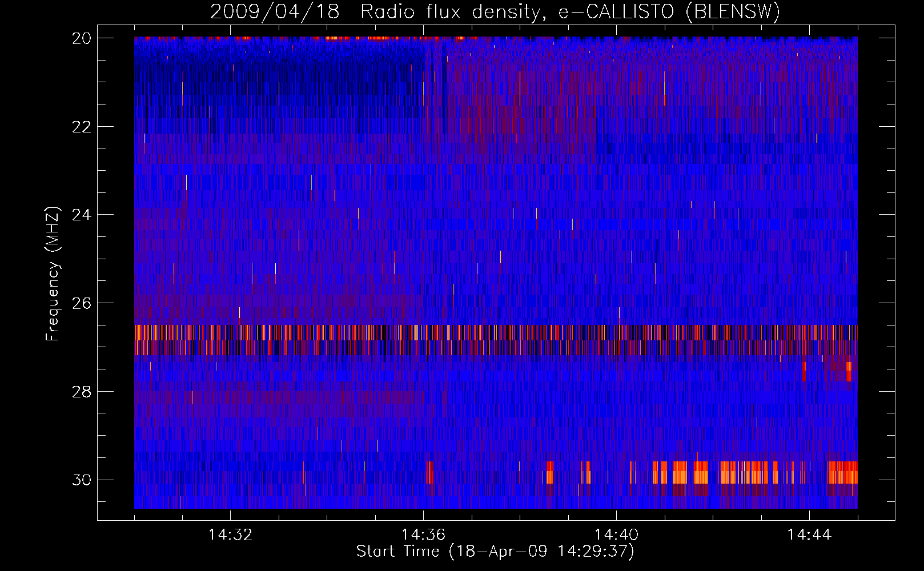
Task: Click the time tick label '14:32'
Action: [230, 534]
